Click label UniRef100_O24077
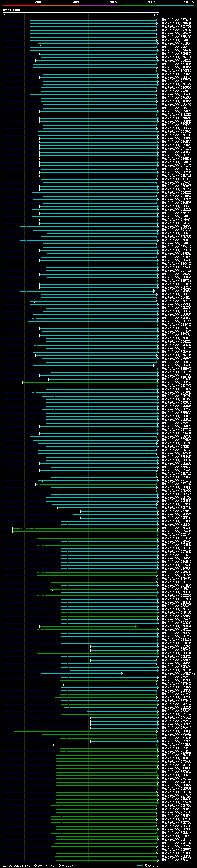The width and height of the screenshot is (197, 868). point(177,40)
